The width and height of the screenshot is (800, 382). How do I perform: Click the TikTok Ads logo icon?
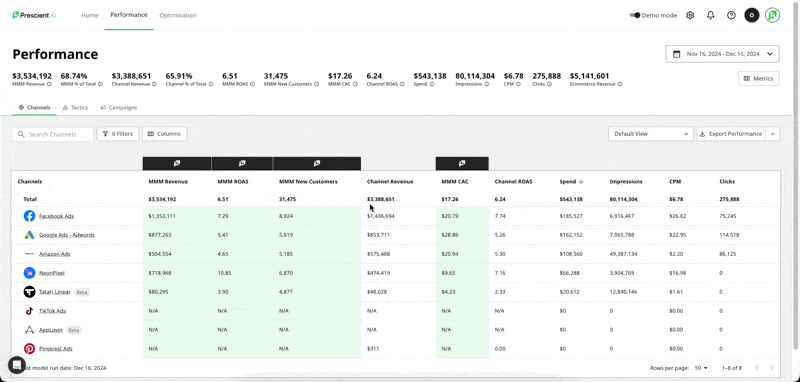[x=29, y=311]
